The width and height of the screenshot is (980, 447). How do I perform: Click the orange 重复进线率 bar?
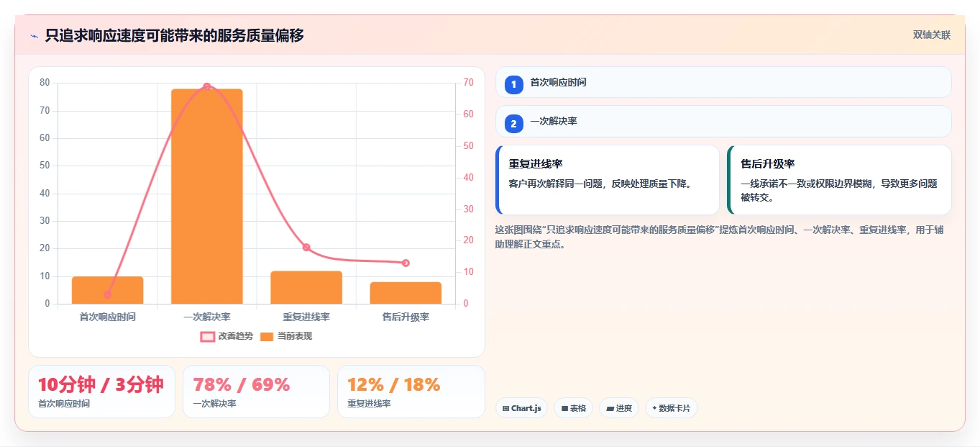[x=306, y=287]
